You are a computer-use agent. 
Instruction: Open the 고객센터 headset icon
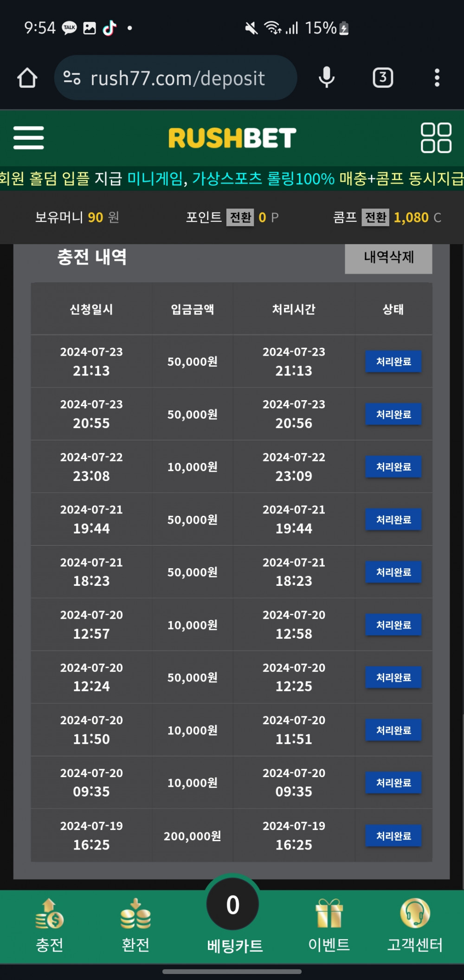415,926
